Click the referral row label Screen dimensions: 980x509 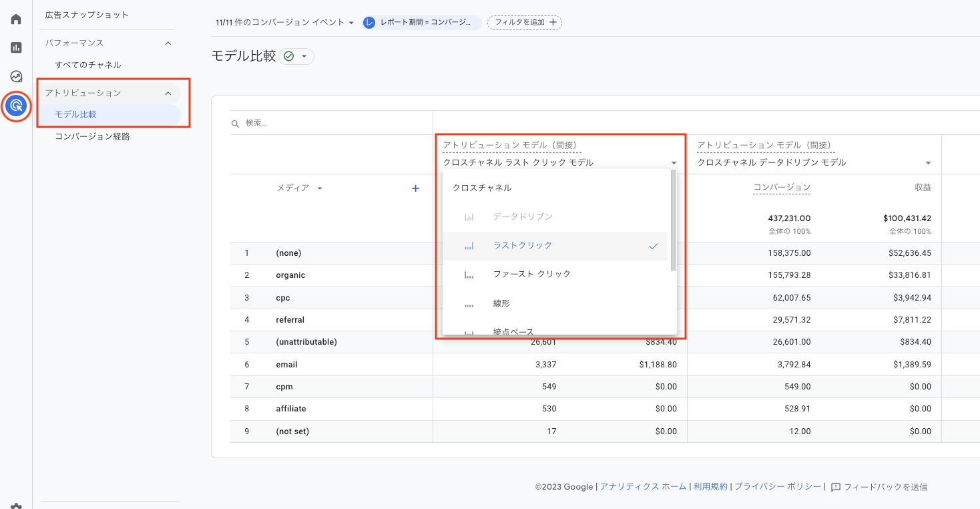[x=290, y=320]
